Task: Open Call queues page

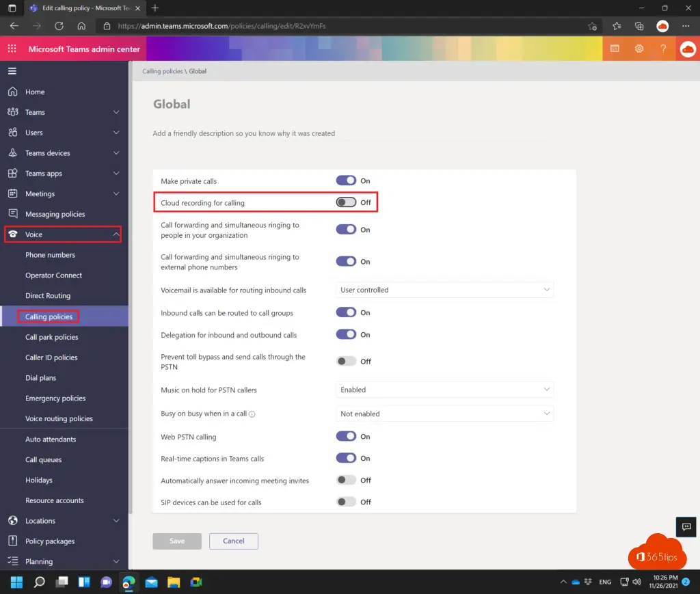Action: tap(43, 459)
